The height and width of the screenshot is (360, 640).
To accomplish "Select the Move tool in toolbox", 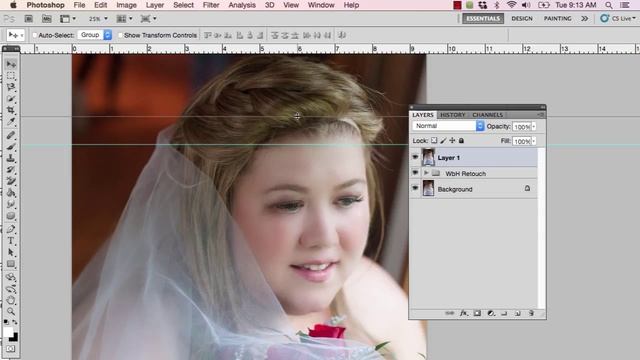I will 11,64.
